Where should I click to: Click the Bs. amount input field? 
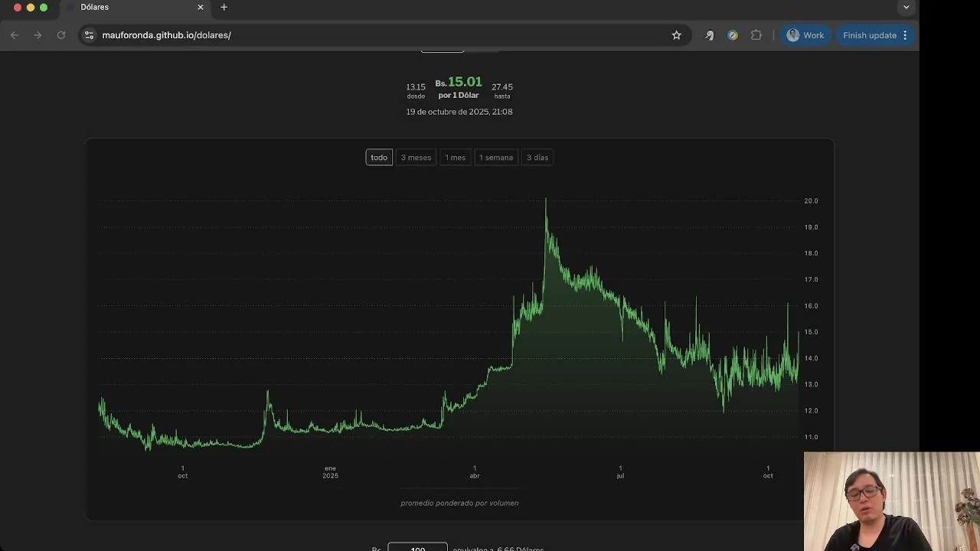point(417,547)
